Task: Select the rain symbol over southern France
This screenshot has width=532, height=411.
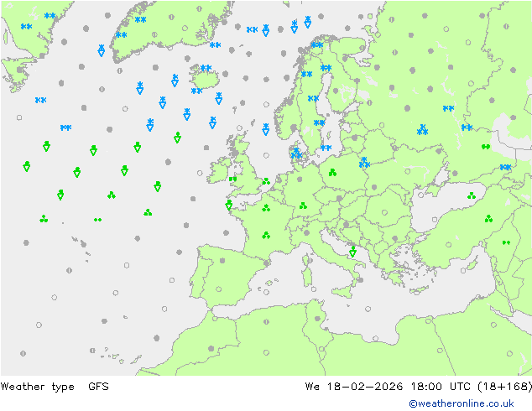Action: pyautogui.click(x=266, y=235)
